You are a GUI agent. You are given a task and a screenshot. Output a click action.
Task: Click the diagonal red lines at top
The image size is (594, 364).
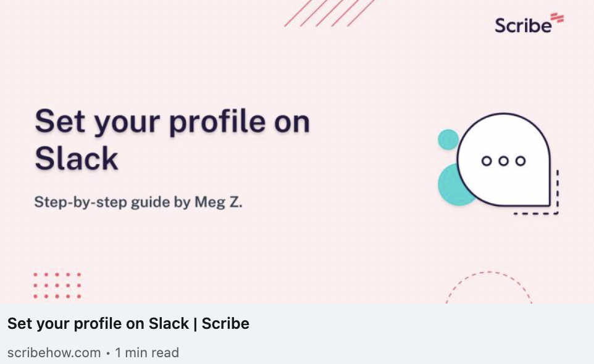tap(330, 13)
